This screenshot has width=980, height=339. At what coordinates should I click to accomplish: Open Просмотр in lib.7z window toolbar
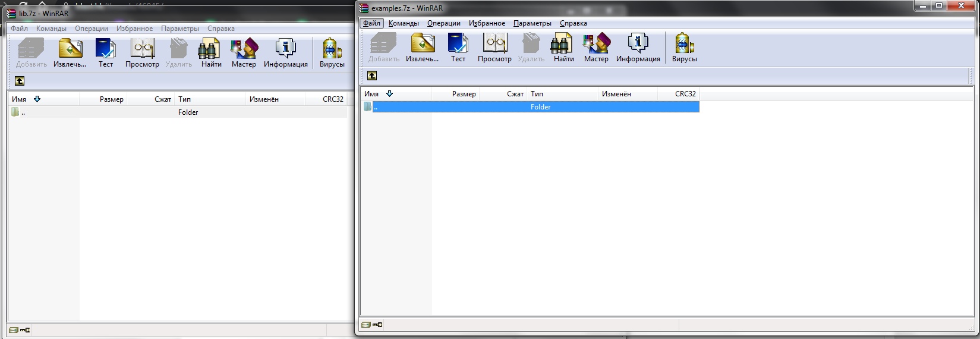(x=142, y=53)
